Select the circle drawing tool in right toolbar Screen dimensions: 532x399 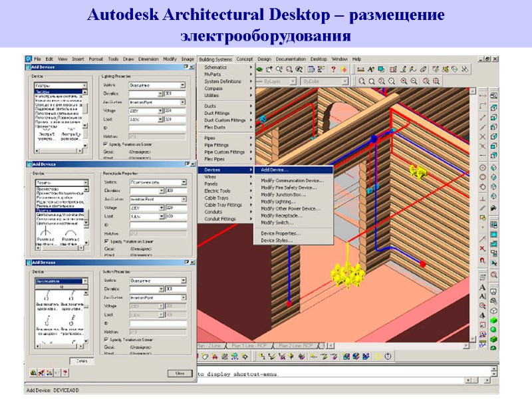click(x=483, y=168)
